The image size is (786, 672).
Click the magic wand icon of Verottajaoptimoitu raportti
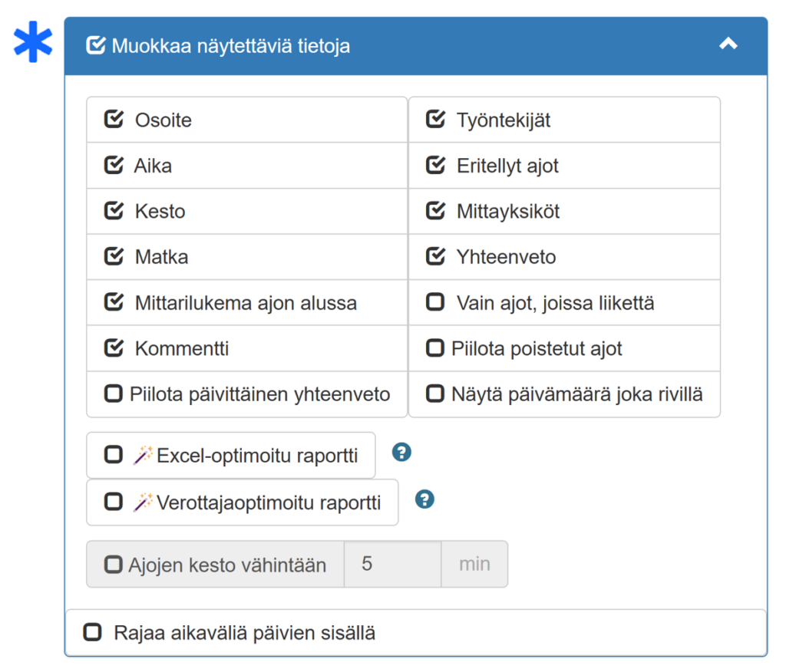coord(143,502)
